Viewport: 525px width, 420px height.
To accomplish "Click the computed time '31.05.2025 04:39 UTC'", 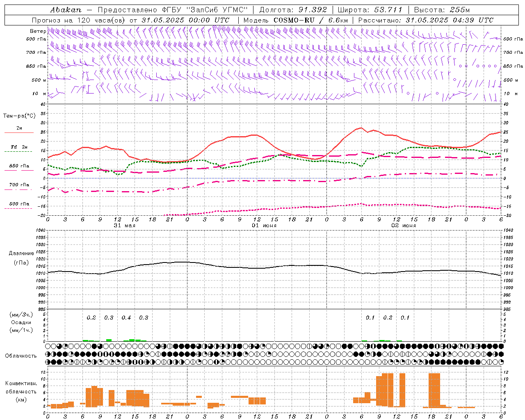I will tap(450, 20).
